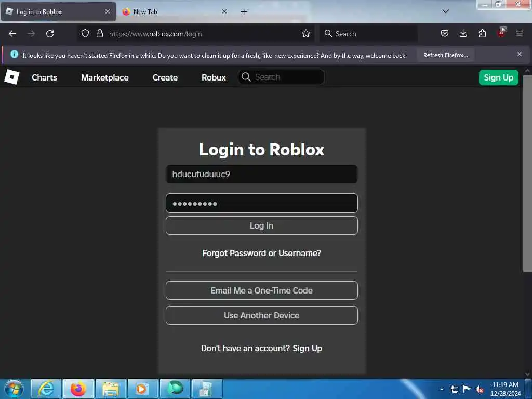Open the Robux page
Screen dimensions: 532x399
click(214, 77)
